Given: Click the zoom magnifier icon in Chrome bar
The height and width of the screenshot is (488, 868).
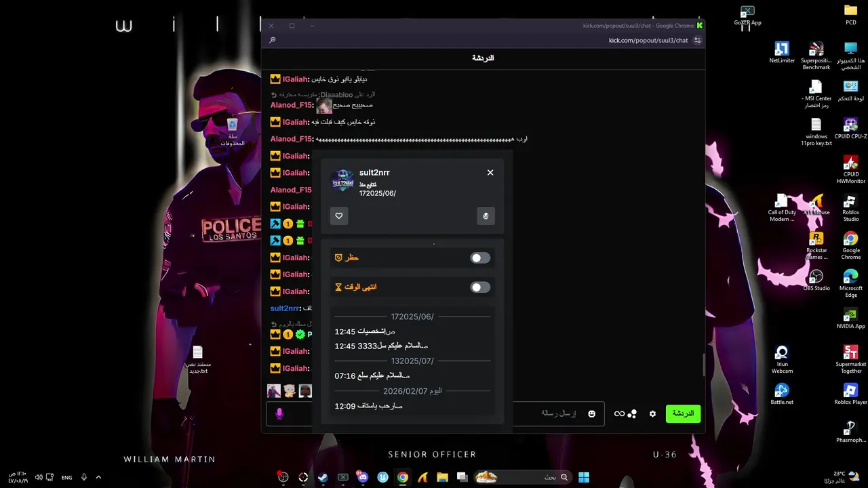Looking at the screenshot, I should click(x=272, y=40).
